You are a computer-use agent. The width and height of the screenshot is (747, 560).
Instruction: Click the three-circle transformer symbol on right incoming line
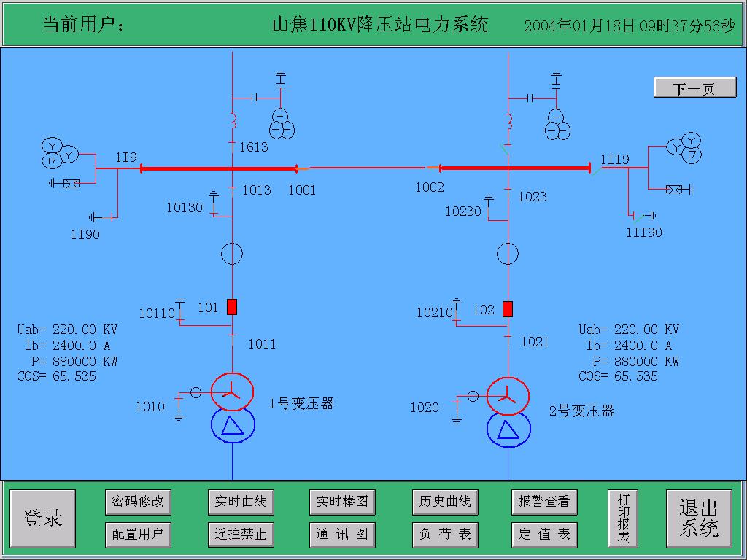click(x=557, y=124)
